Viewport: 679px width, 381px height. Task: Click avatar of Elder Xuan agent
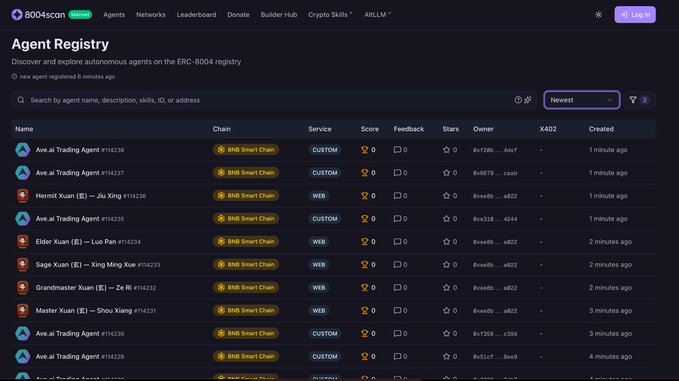(23, 242)
